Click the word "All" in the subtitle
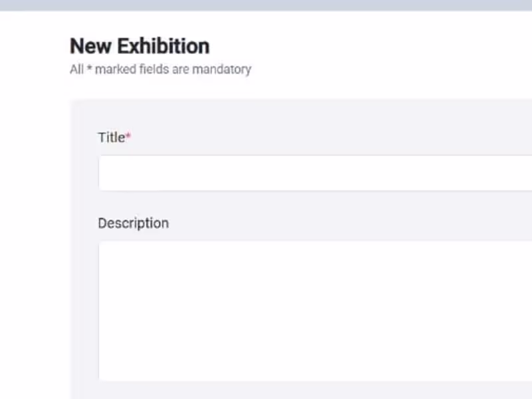 tap(76, 69)
